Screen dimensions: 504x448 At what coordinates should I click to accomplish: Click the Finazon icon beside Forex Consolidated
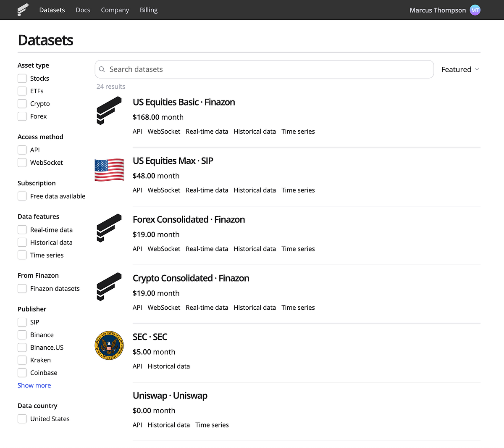[x=109, y=228]
